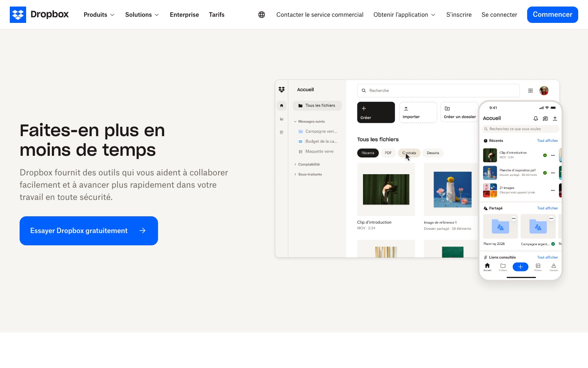Tap the Recherchez ce que vous voulez field
This screenshot has width=588, height=368.
tap(521, 129)
